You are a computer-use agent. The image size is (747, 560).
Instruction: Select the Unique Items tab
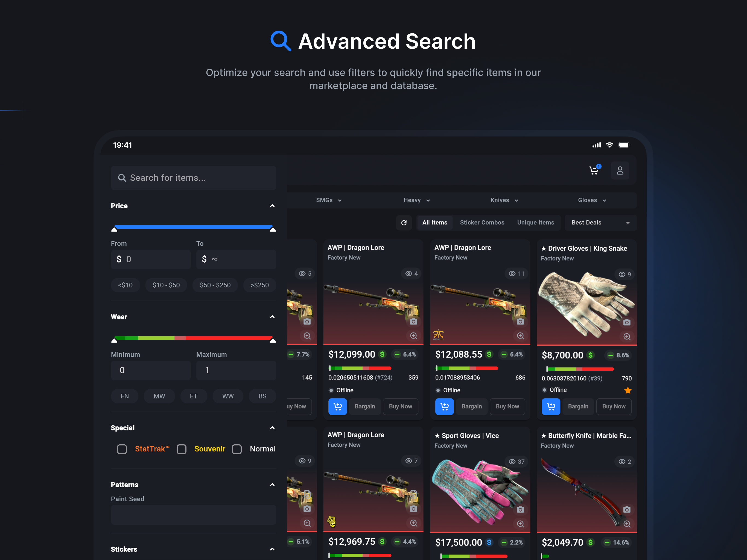[535, 223]
